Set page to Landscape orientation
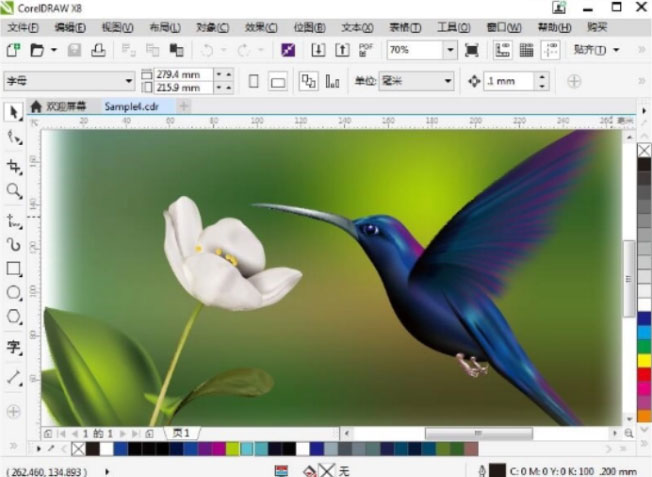Viewport: 652px width, 477px height. pyautogui.click(x=278, y=82)
